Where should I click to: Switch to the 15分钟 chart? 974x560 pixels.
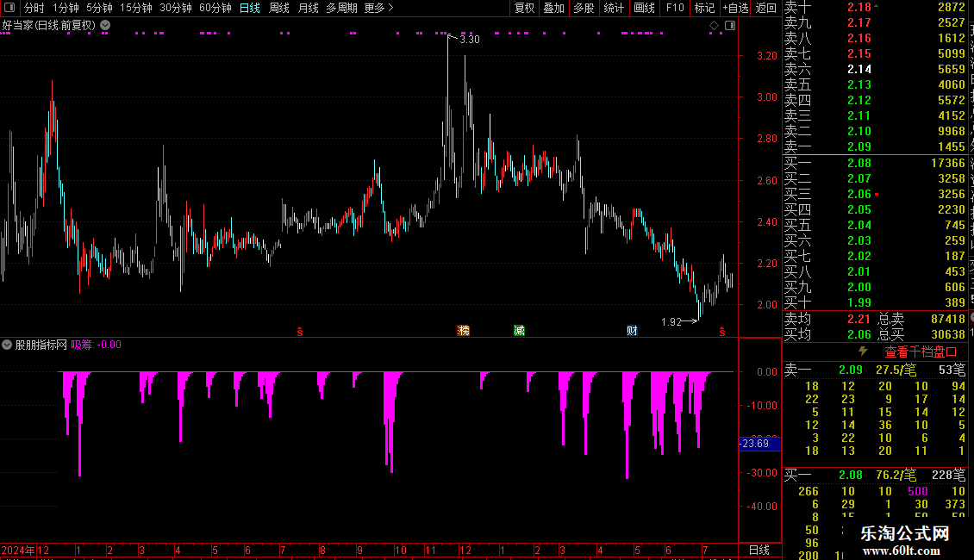[136, 8]
